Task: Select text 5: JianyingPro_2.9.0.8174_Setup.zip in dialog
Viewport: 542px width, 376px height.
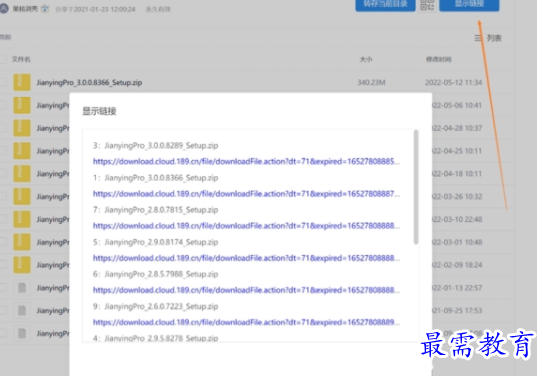Action: (x=156, y=242)
